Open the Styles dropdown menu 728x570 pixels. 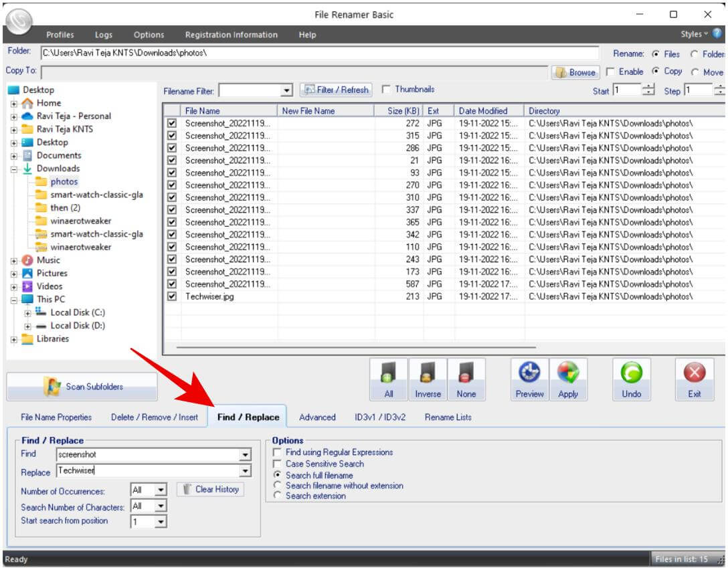694,34
